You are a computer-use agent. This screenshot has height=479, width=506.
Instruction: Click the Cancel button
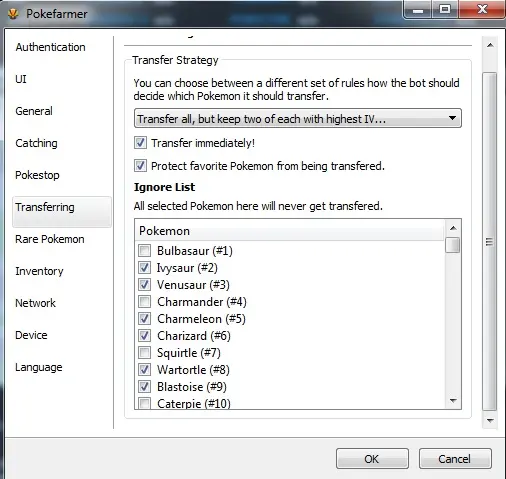(455, 459)
